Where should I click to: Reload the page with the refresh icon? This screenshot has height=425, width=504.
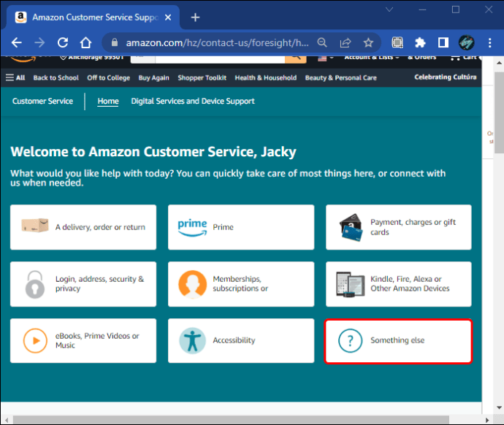coord(64,42)
